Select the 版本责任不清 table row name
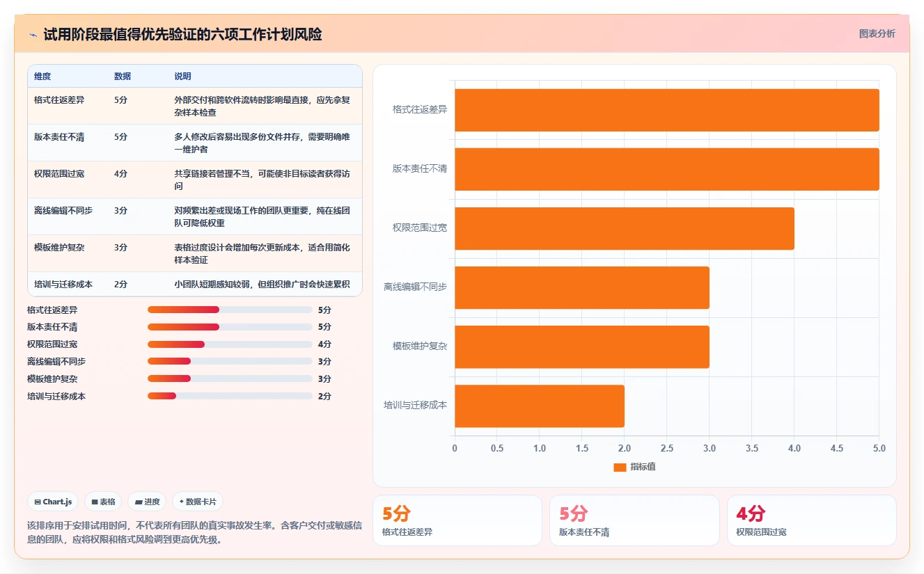The width and height of the screenshot is (924, 574). (x=59, y=137)
